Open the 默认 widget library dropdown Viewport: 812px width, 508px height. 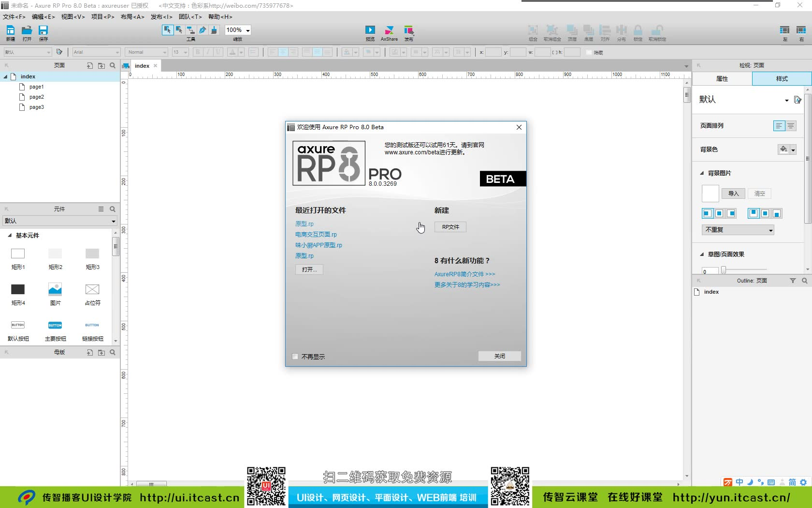pyautogui.click(x=60, y=221)
